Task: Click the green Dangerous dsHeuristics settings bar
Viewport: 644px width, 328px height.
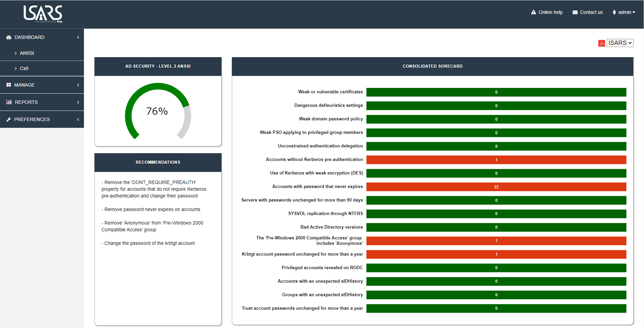Action: (496, 106)
